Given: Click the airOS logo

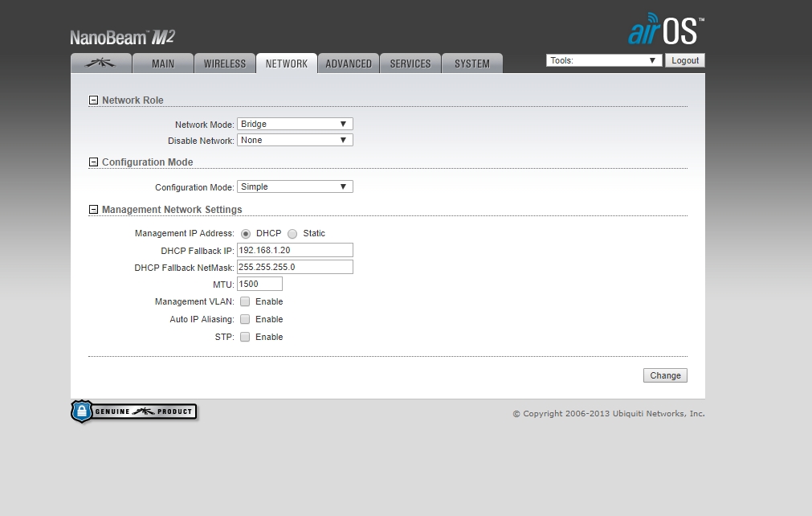Looking at the screenshot, I should pos(666,30).
